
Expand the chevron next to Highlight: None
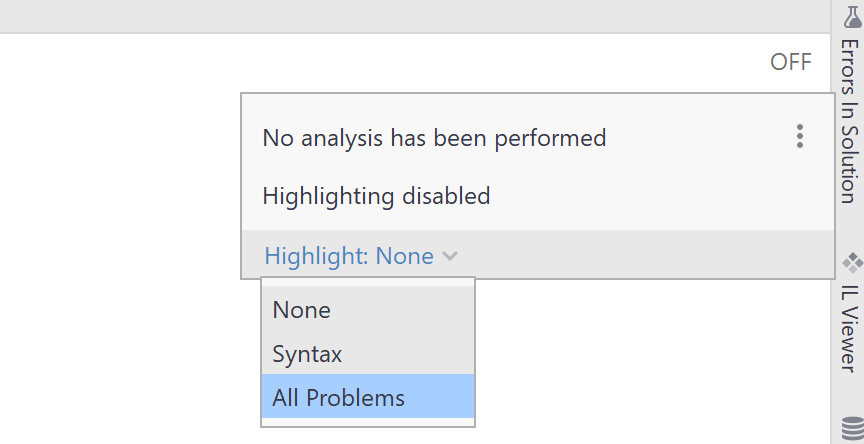(x=450, y=256)
